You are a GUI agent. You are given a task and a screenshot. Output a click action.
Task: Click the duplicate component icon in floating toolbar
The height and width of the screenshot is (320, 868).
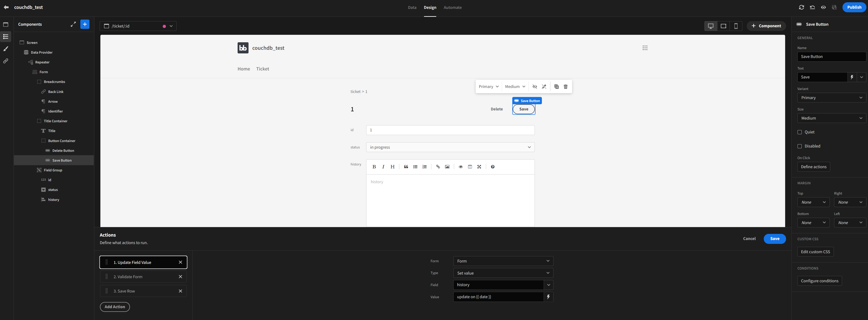[x=556, y=87]
